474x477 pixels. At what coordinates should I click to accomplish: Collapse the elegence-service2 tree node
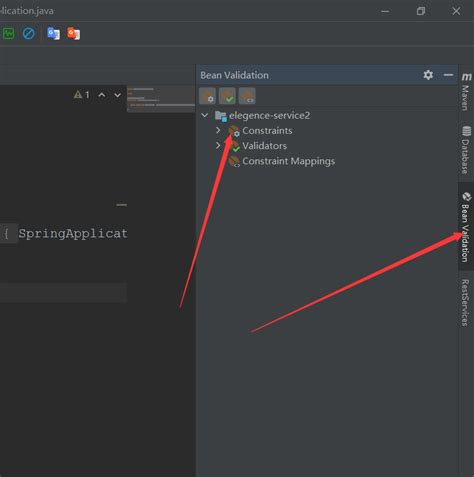[205, 115]
